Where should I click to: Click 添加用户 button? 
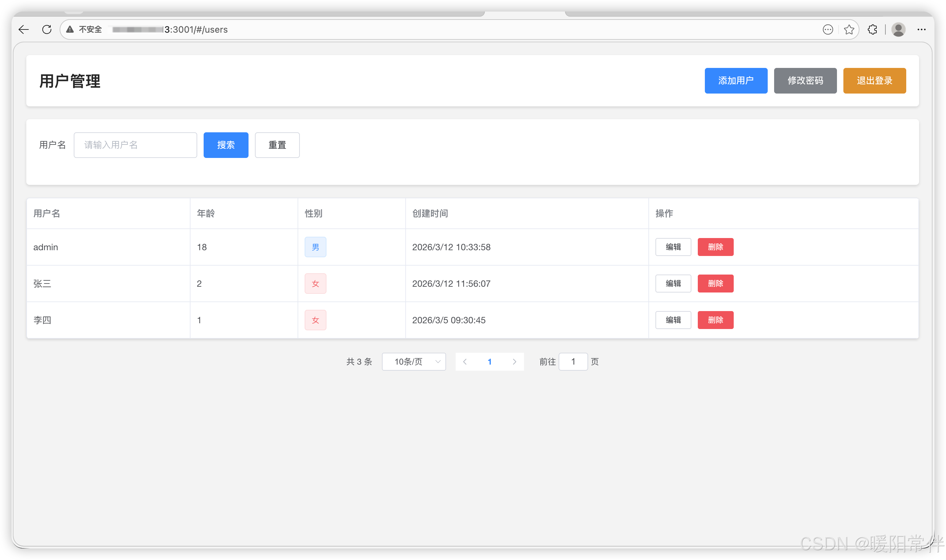tap(736, 80)
